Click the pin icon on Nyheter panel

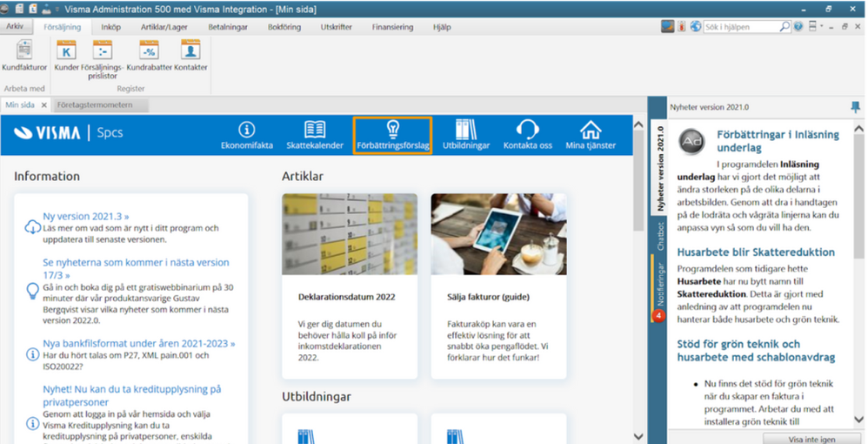coord(855,107)
